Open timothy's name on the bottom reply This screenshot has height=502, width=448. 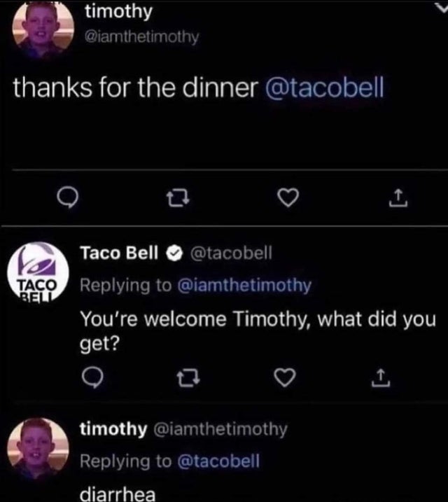113,428
